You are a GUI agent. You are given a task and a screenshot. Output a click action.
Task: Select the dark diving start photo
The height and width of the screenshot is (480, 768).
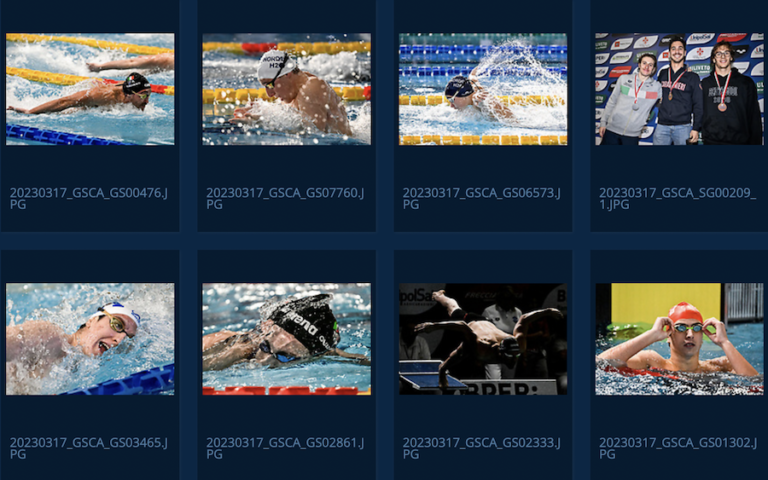click(483, 339)
